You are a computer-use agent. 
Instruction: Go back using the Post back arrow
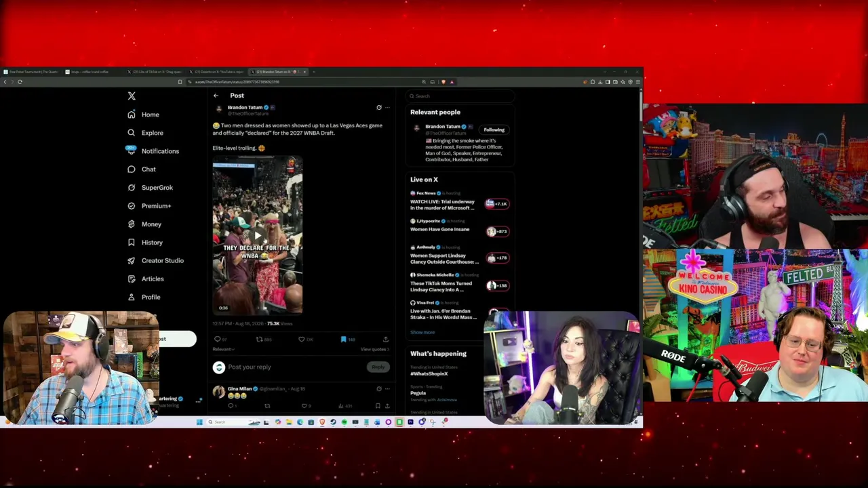[x=216, y=96]
